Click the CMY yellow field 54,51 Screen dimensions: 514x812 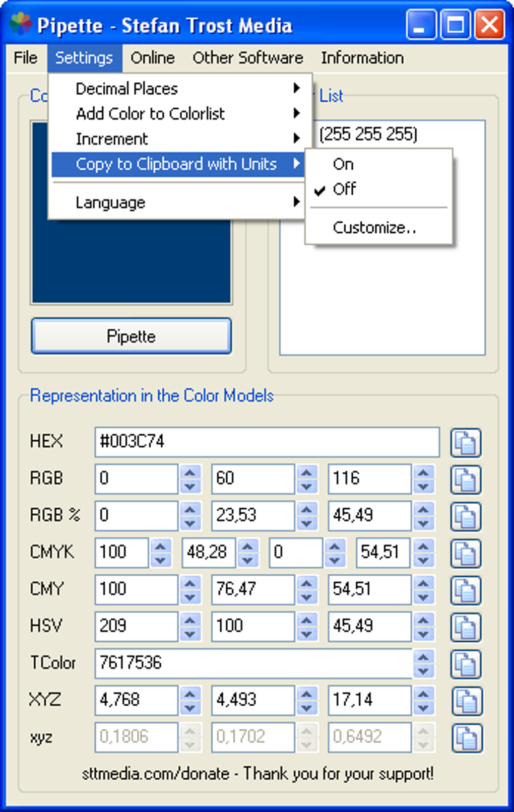[370, 589]
